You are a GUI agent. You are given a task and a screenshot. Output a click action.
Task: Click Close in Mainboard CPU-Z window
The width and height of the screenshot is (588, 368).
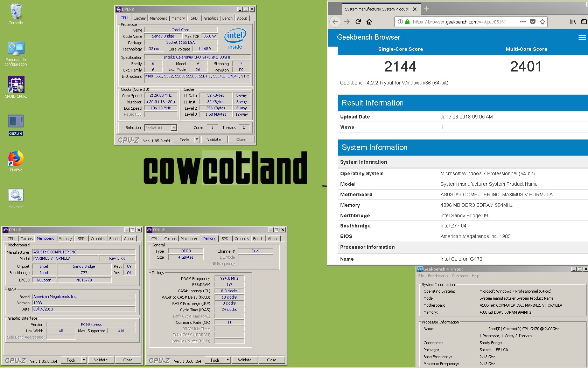[128, 360]
